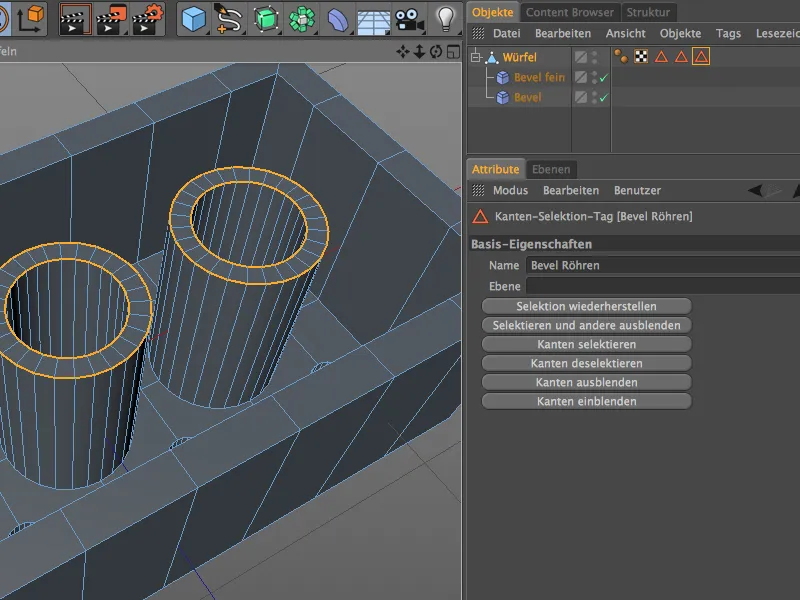Click the Render View clapperboard icon
The image size is (800, 600).
76,19
